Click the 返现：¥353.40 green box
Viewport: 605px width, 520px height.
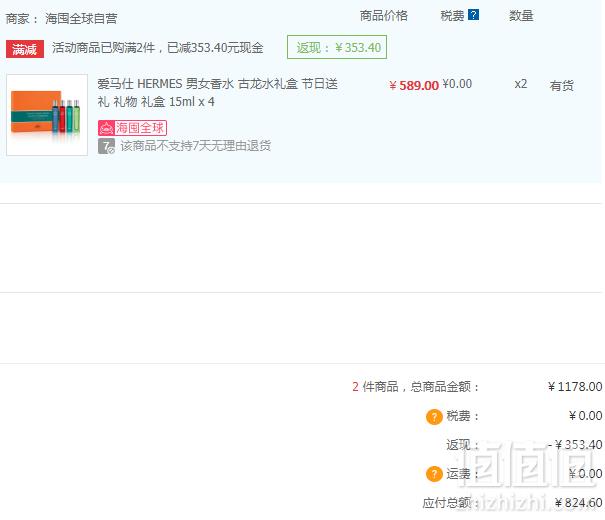[x=337, y=47]
